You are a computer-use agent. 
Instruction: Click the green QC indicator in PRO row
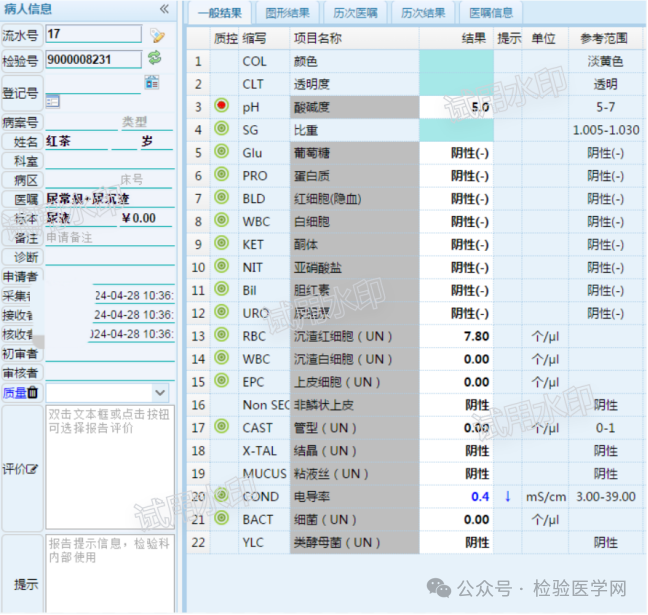pyautogui.click(x=222, y=174)
